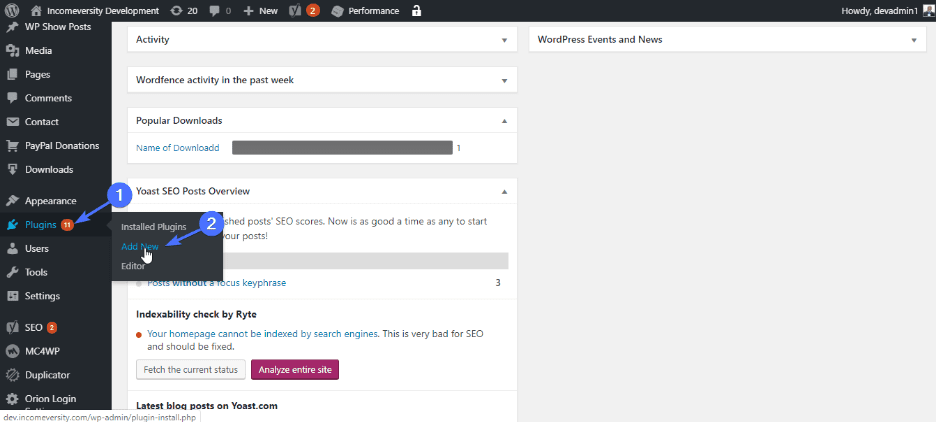Click the Downloads sidebar icon
The height and width of the screenshot is (422, 938).
(x=13, y=169)
